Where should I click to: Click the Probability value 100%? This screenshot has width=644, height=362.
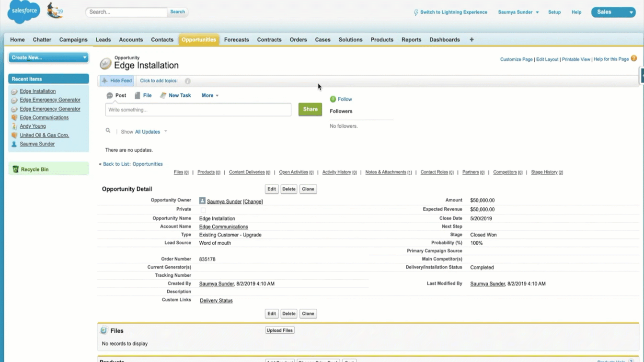pyautogui.click(x=476, y=243)
